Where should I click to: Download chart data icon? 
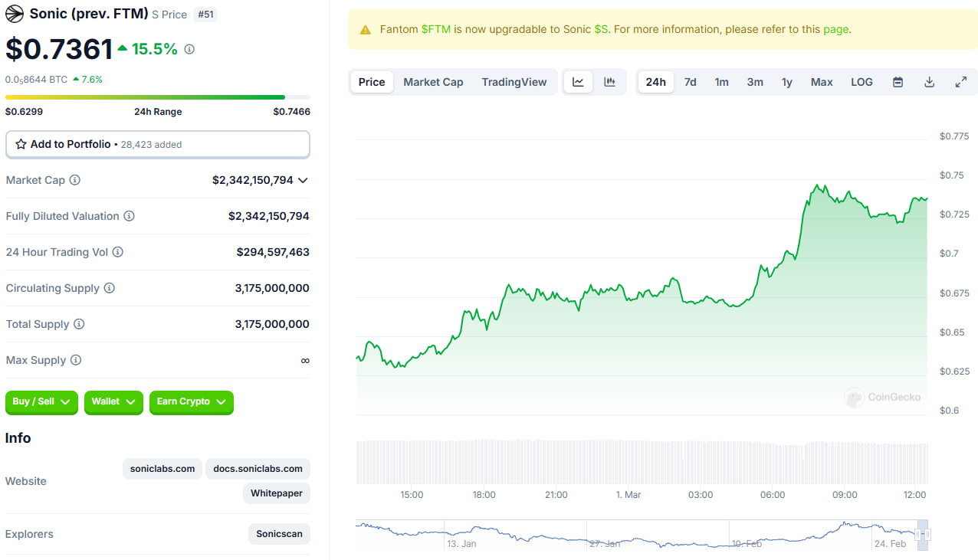[930, 82]
